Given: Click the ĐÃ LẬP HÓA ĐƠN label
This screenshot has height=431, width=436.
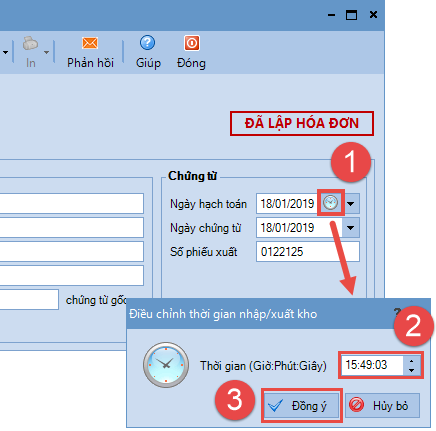Looking at the screenshot, I should (x=302, y=123).
